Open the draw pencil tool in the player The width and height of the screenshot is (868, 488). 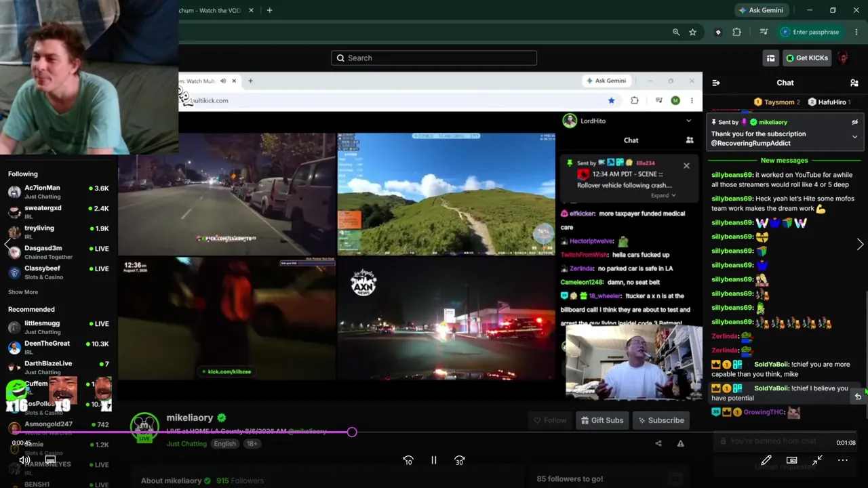click(766, 460)
